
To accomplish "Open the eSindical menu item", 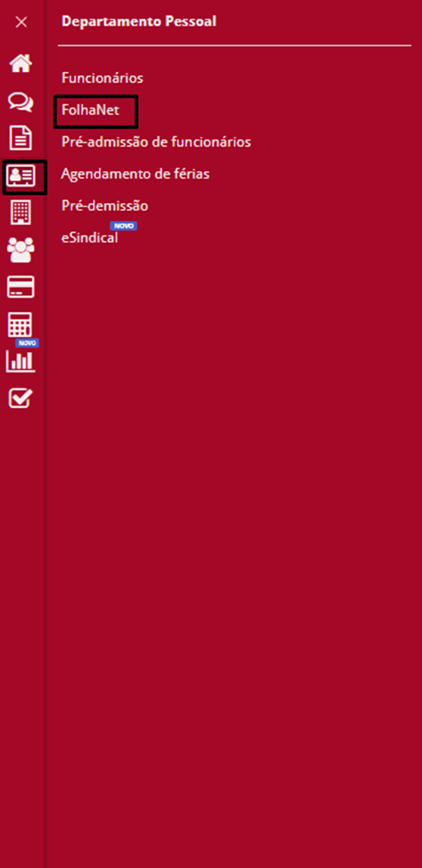I will click(x=89, y=238).
